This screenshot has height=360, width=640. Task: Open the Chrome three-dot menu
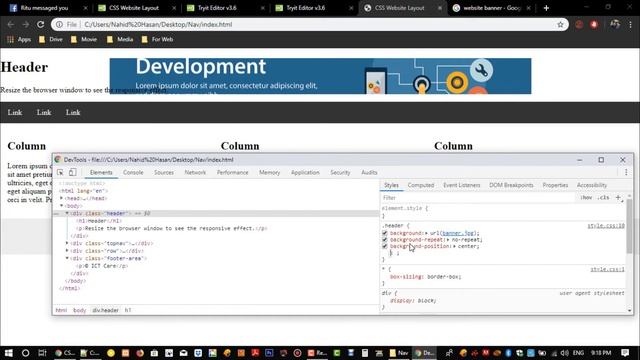click(631, 24)
